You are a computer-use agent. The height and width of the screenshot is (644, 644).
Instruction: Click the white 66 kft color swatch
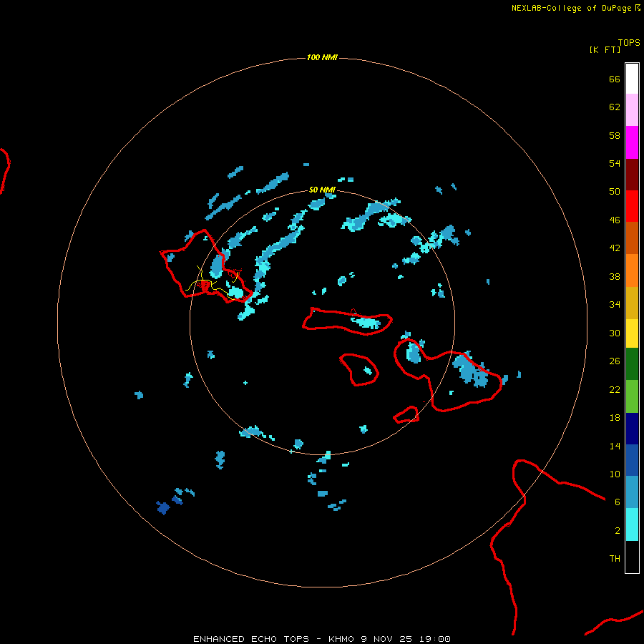click(x=632, y=79)
